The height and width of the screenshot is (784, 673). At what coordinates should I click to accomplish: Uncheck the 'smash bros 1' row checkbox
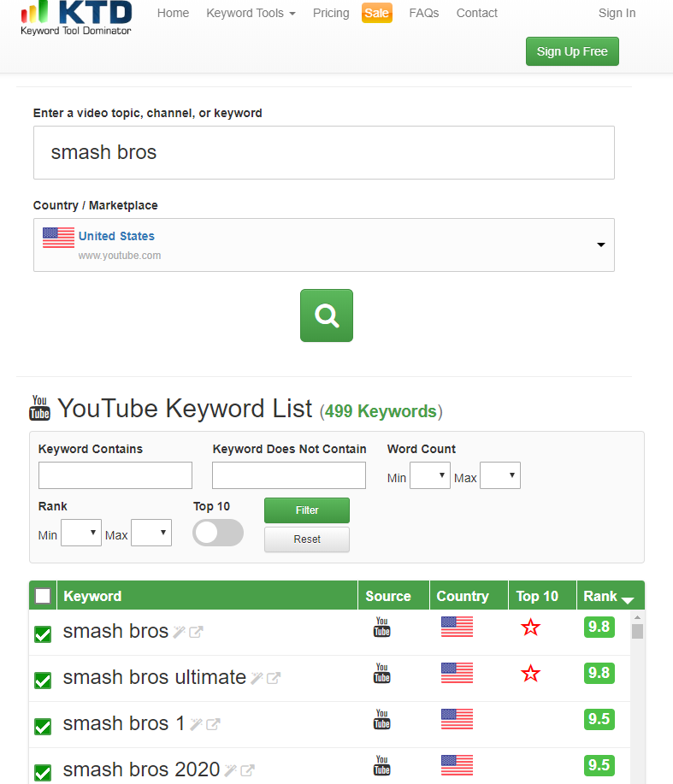pyautogui.click(x=43, y=727)
